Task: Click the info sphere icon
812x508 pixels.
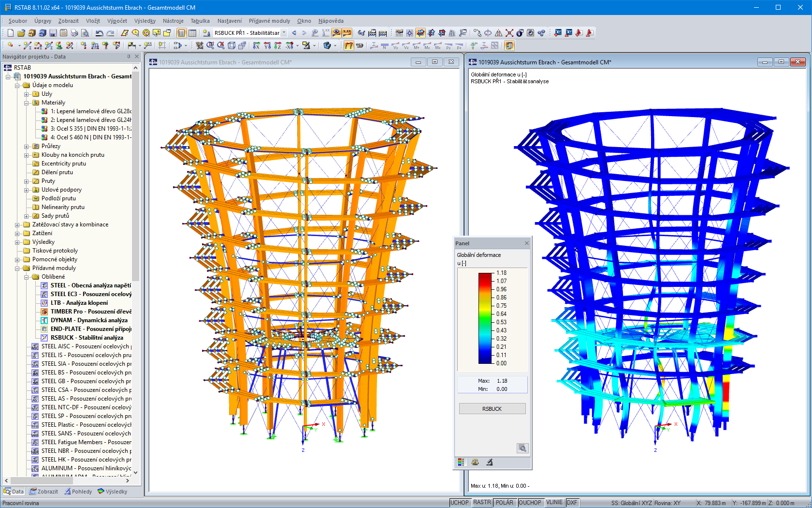Action: point(520,33)
